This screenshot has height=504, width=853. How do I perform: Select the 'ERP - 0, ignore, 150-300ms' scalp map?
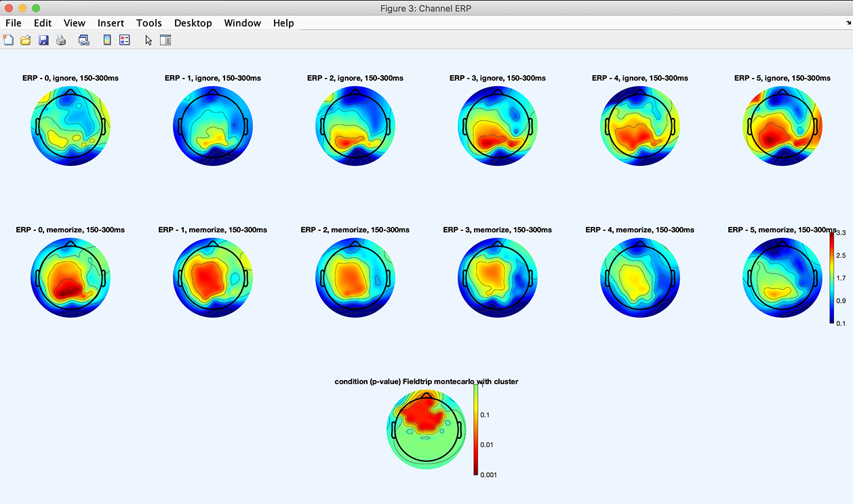point(71,127)
